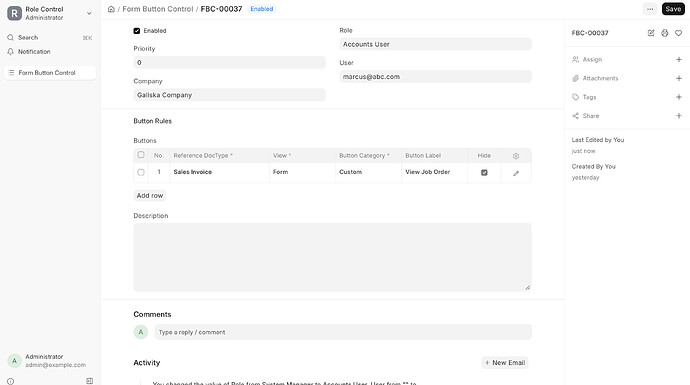This screenshot has height=385, width=690.
Task: Add an attachment with plus icon
Action: point(679,78)
